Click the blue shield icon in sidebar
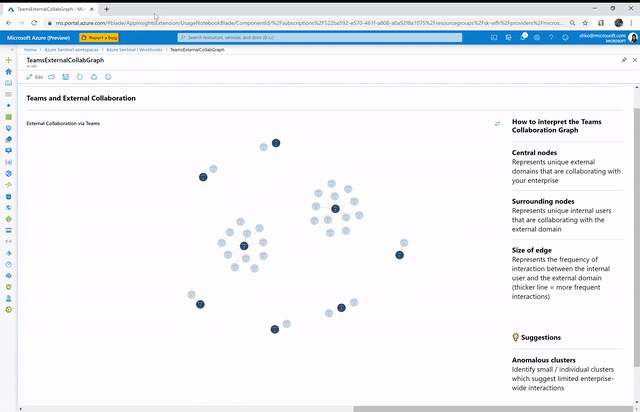The image size is (640, 412). [8, 128]
